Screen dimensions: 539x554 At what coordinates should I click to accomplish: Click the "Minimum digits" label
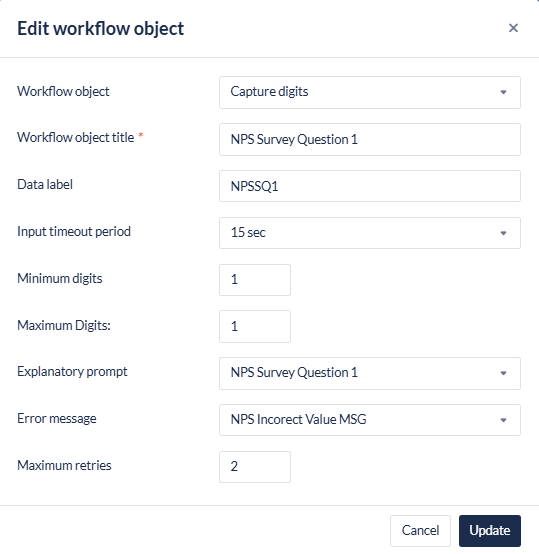(x=60, y=278)
